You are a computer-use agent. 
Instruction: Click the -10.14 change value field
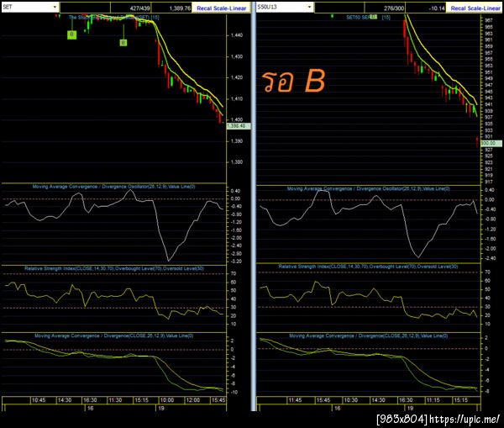coord(426,8)
